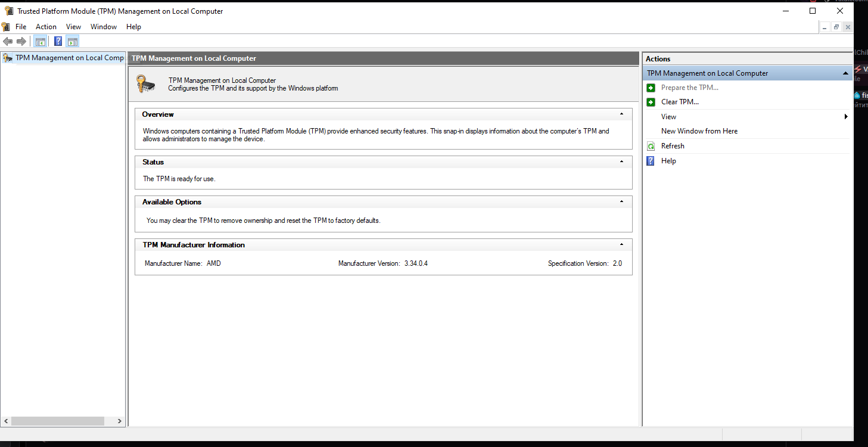Open the system menu from the title bar icon
868x447 pixels.
click(9, 11)
